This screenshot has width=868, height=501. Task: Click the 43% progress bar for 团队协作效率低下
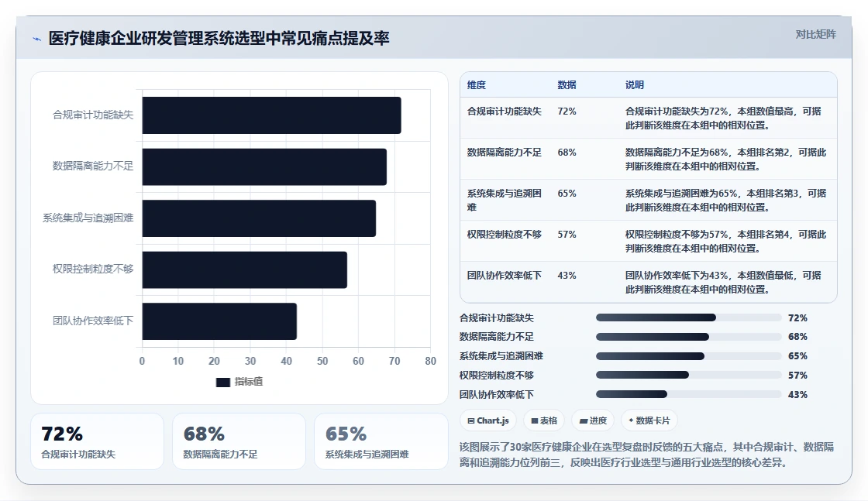(x=689, y=394)
